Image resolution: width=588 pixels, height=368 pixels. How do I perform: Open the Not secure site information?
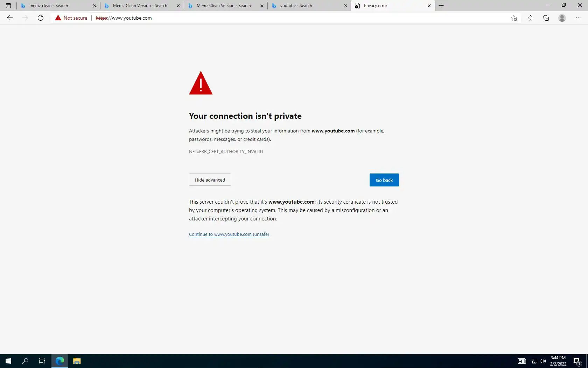click(71, 18)
